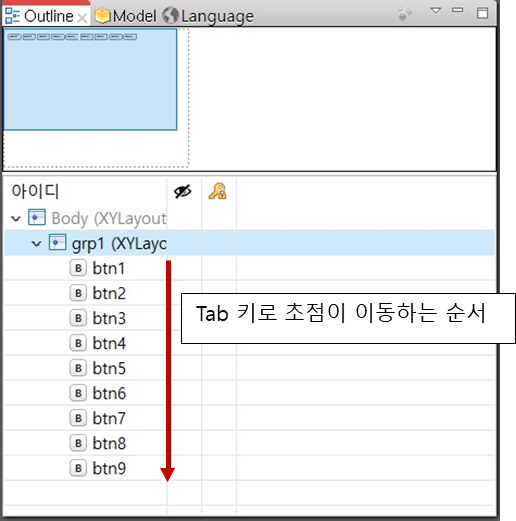Collapse the Body (XYLayout) tree node
This screenshot has height=521, width=516.
click(16, 219)
